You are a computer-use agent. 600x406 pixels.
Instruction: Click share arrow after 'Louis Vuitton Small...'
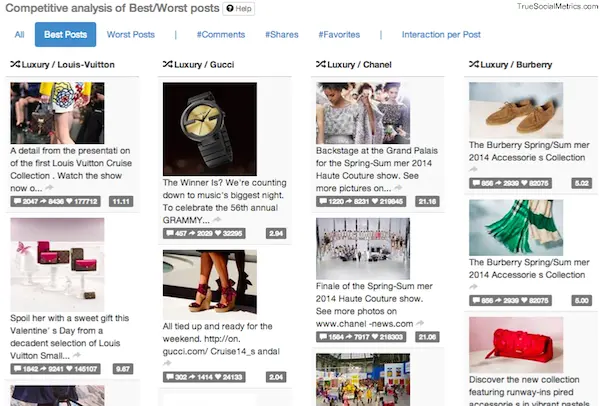(77, 355)
